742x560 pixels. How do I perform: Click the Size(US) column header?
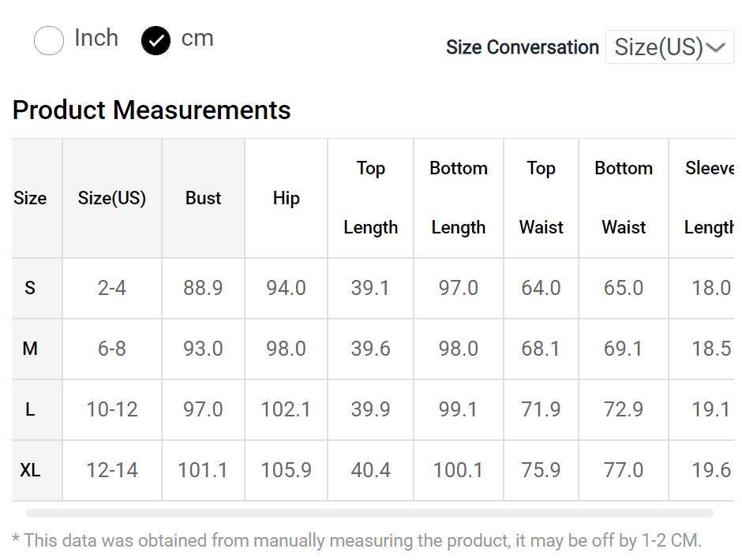112,198
